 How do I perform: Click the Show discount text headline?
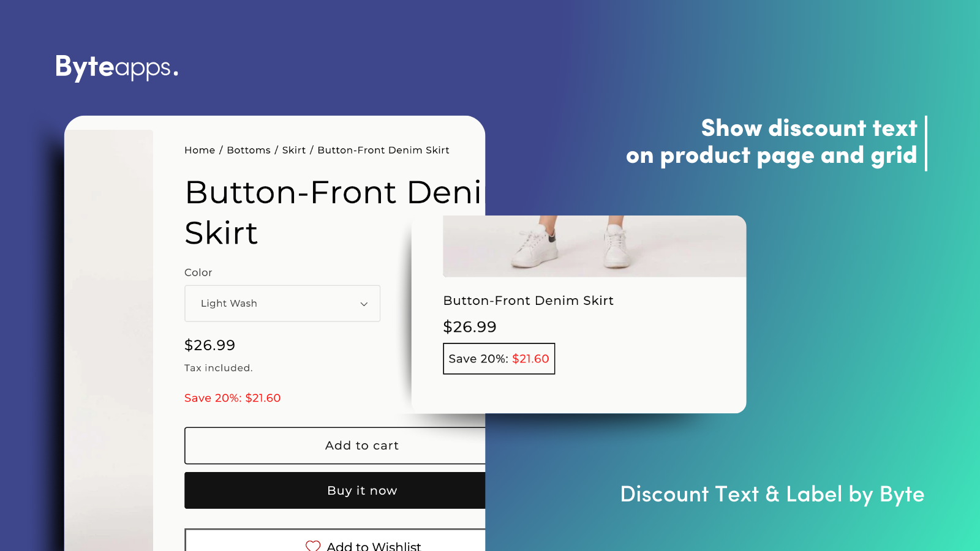tap(773, 141)
